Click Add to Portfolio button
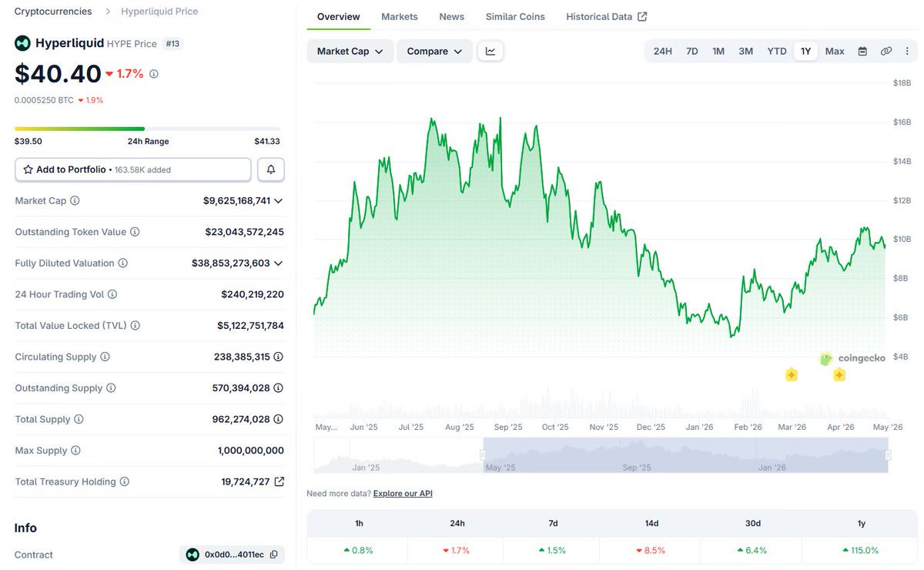Image resolution: width=924 pixels, height=570 pixels. [x=133, y=169]
